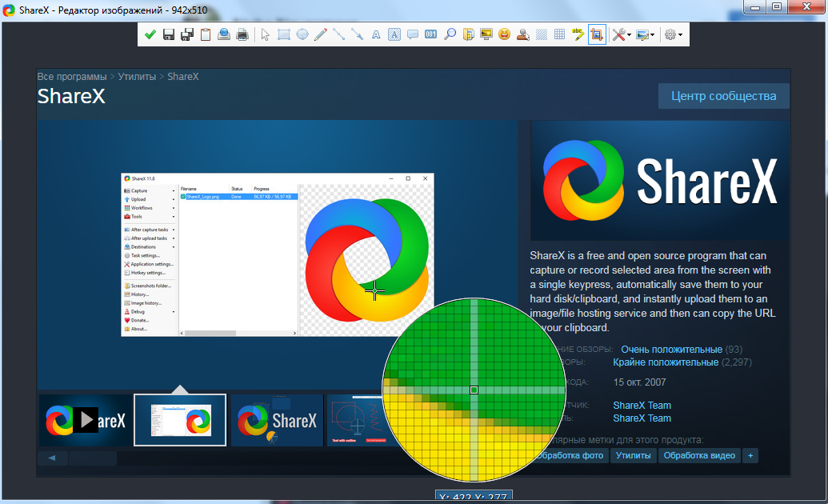
Task: Select the ShareX logo third thumbnail
Action: [277, 420]
